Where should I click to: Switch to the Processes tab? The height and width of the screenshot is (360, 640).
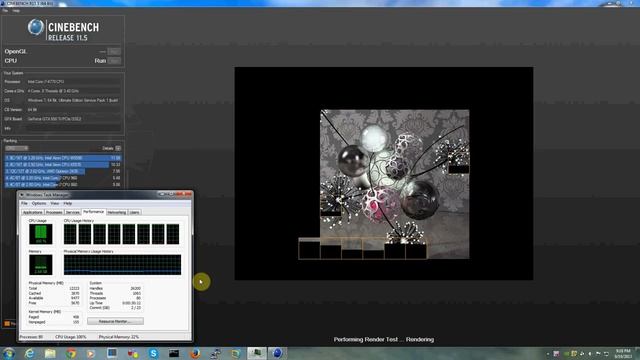[54, 212]
